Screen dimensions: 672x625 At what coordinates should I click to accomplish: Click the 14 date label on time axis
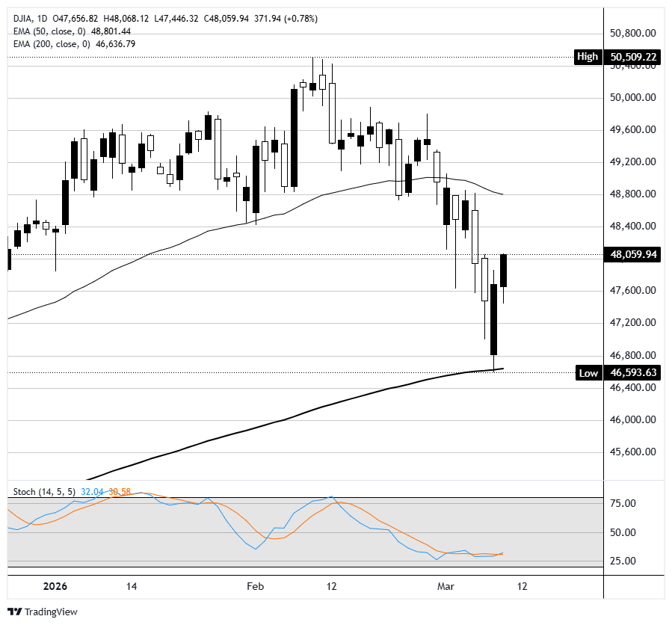coord(132,586)
